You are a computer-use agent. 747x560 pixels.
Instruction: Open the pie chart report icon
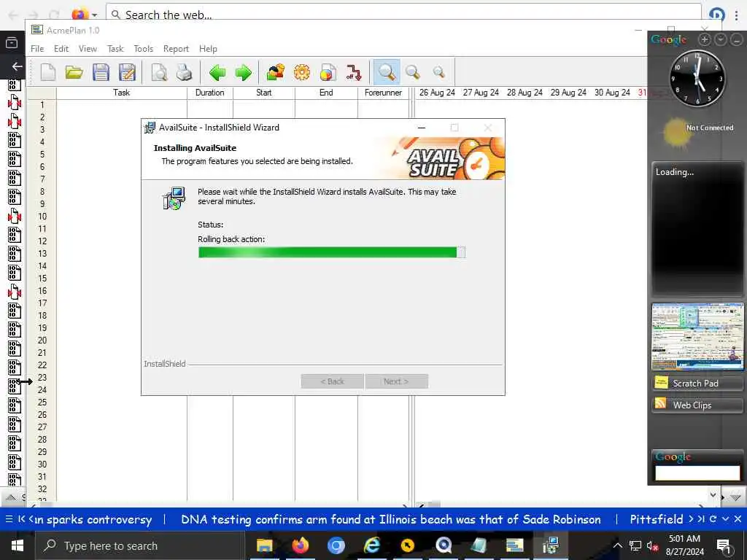(x=328, y=72)
